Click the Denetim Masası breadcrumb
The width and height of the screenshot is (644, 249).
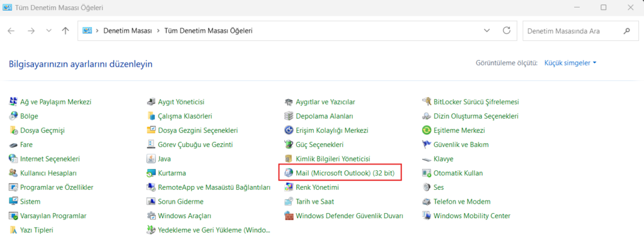[x=128, y=31]
